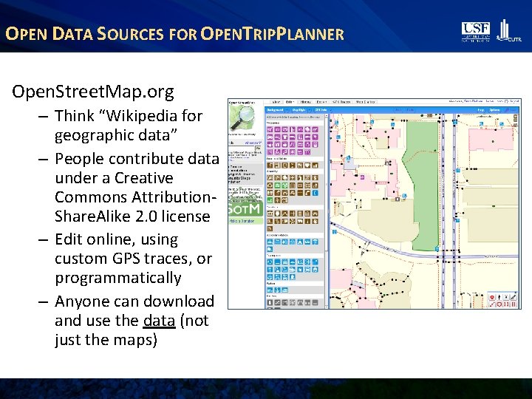
Task: Select the Export tab
Action: (321, 102)
